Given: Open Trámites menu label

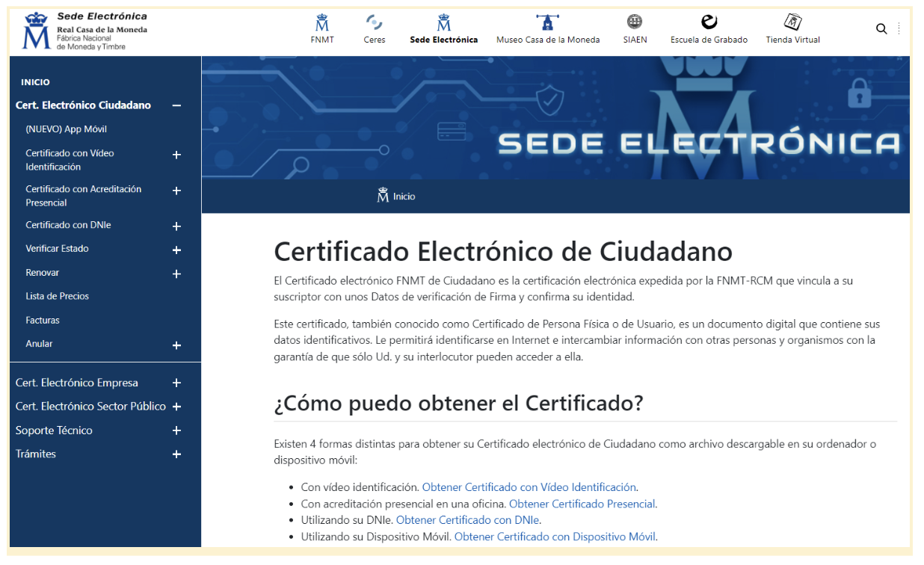Looking at the screenshot, I should click(36, 454).
